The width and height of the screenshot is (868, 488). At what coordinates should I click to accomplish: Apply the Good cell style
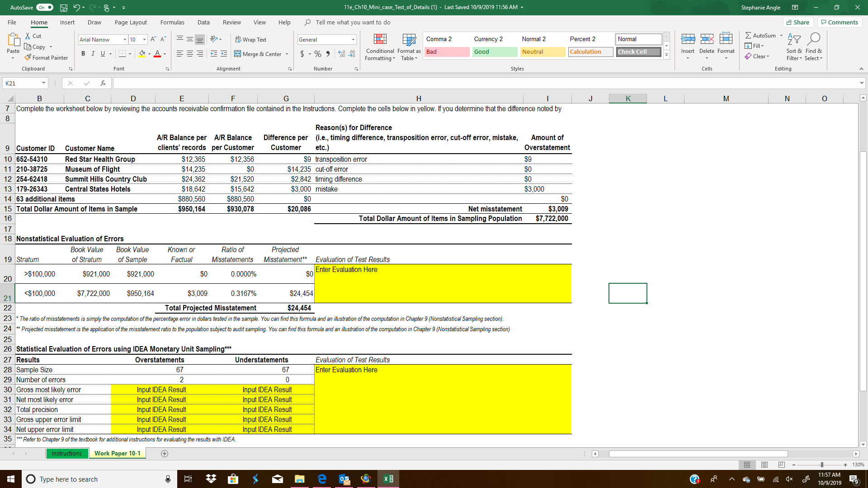point(494,52)
